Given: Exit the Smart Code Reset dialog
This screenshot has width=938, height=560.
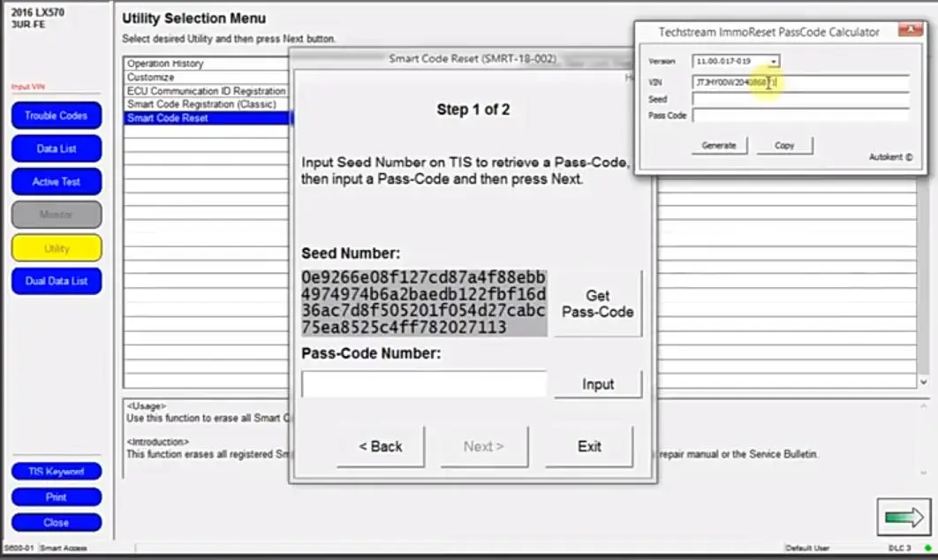Looking at the screenshot, I should pyautogui.click(x=589, y=446).
